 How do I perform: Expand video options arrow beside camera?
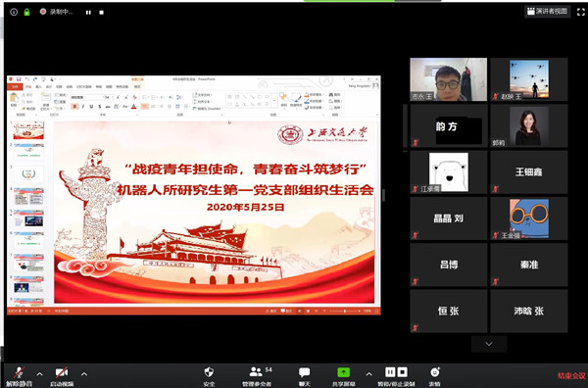coord(84,373)
